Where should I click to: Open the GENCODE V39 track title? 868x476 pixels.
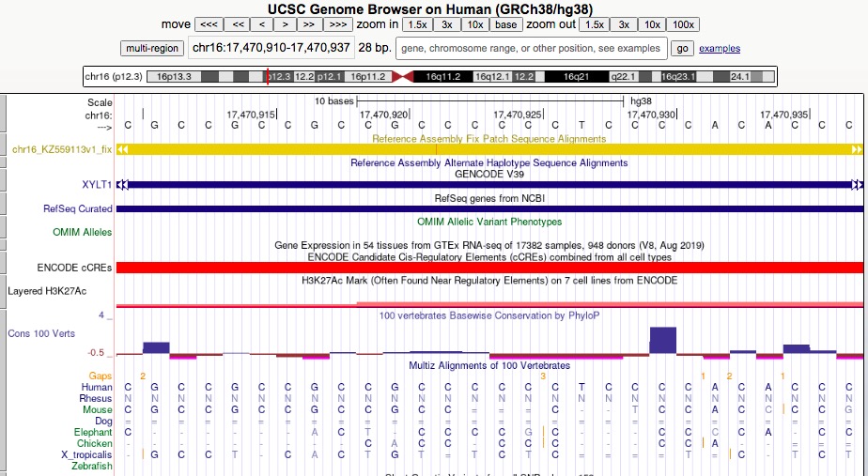(489, 174)
